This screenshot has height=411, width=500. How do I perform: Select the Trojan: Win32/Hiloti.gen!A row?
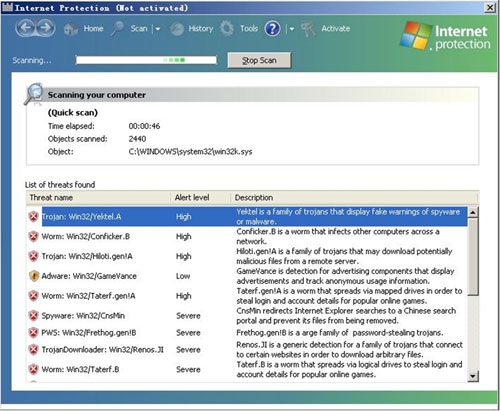tap(247, 256)
